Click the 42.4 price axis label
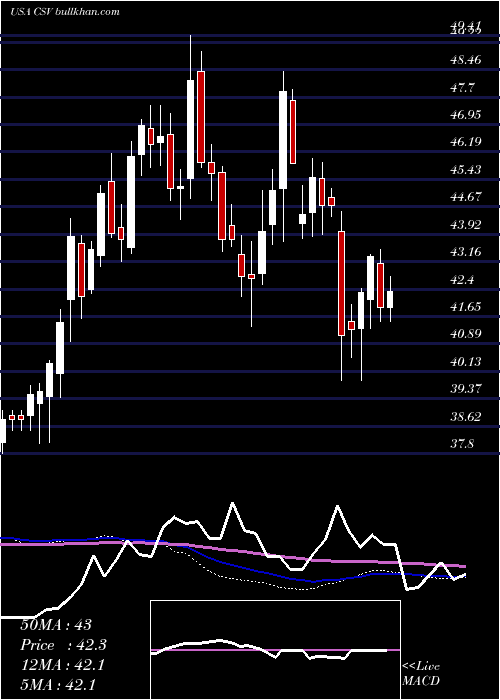Screen dimensions: 500x700 (464, 280)
